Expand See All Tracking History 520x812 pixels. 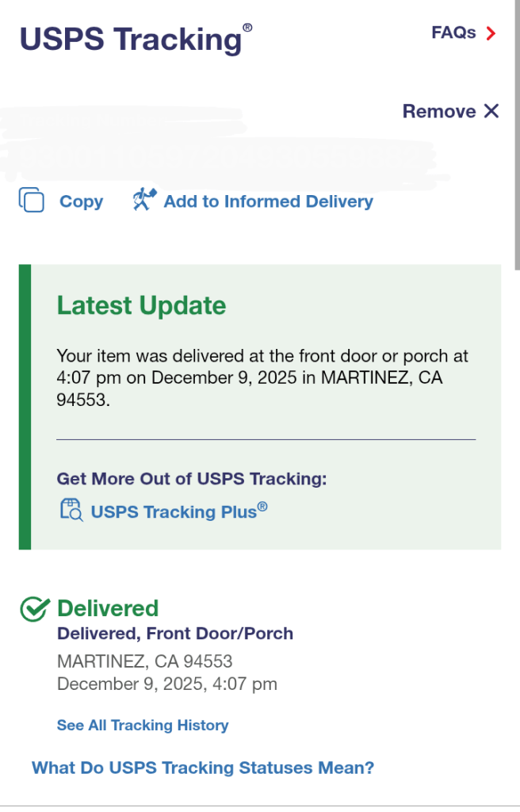pos(143,725)
